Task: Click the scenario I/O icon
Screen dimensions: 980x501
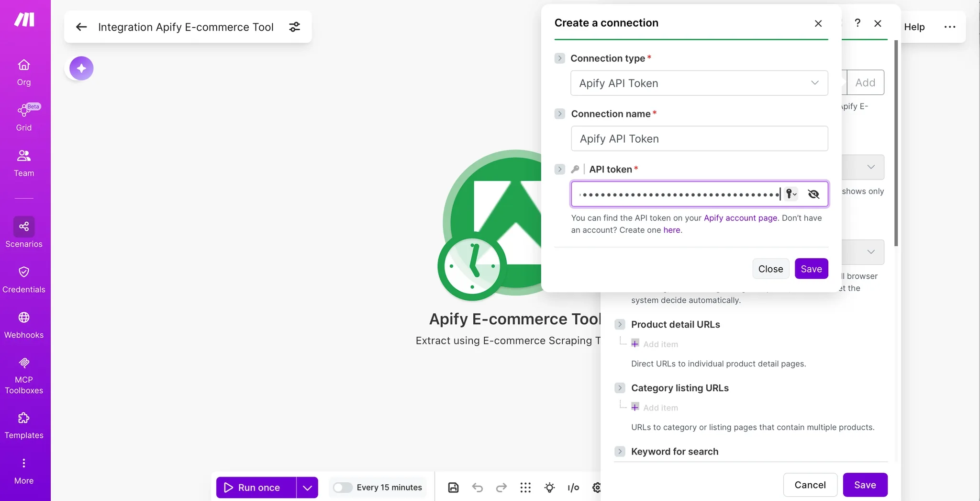Action: [573, 488]
